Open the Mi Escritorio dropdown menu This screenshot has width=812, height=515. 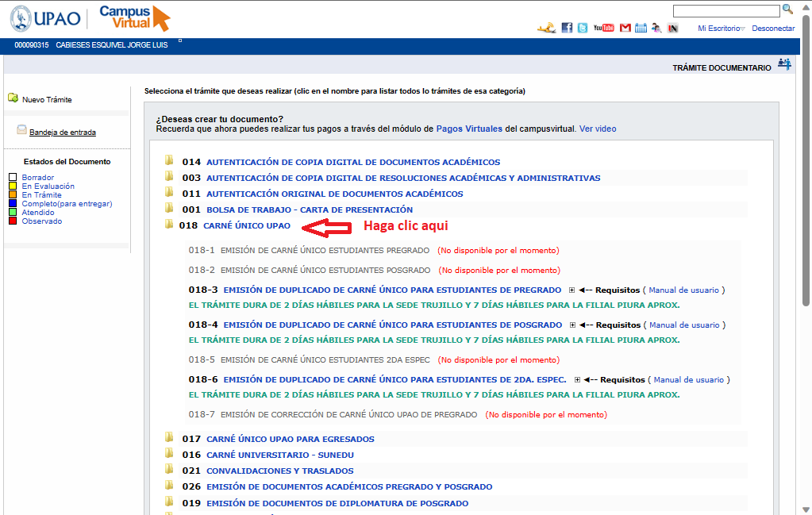click(722, 29)
